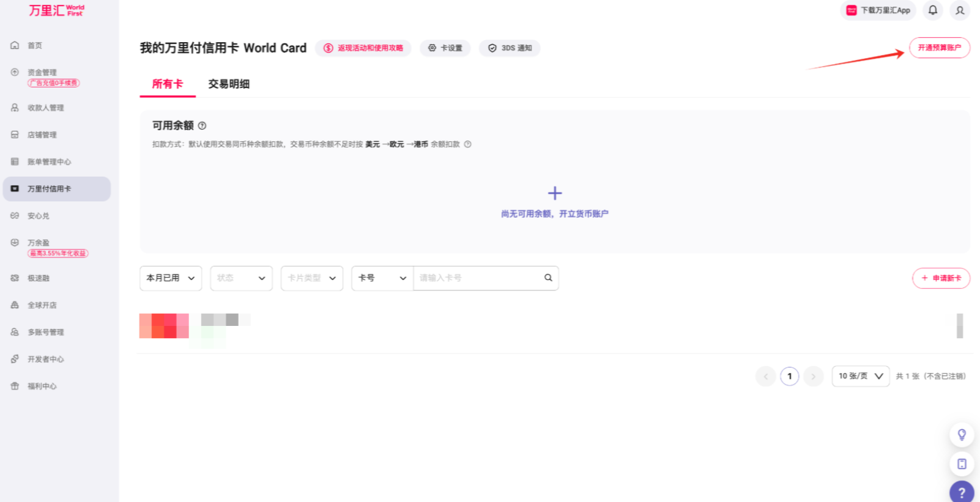This screenshot has width=980, height=502.
Task: Open the user account profile icon
Action: 960,10
